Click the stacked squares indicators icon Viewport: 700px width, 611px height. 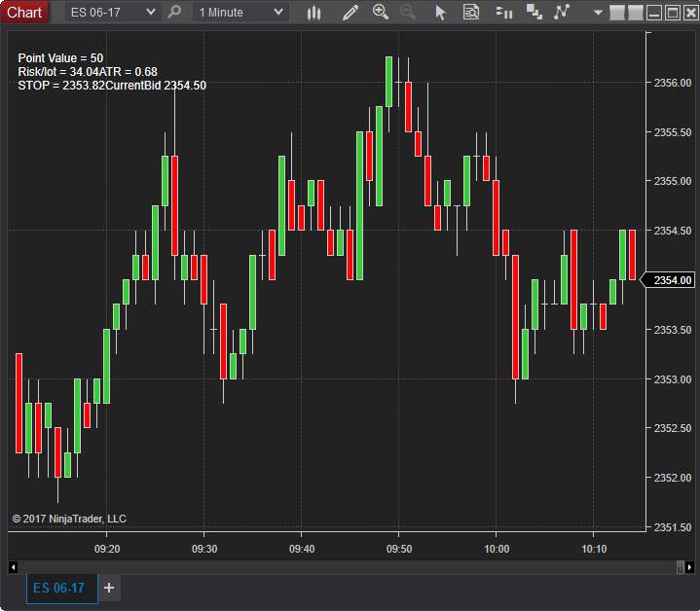534,12
